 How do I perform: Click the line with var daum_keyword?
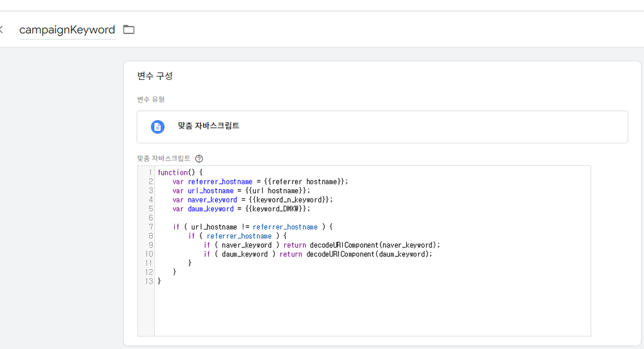241,209
